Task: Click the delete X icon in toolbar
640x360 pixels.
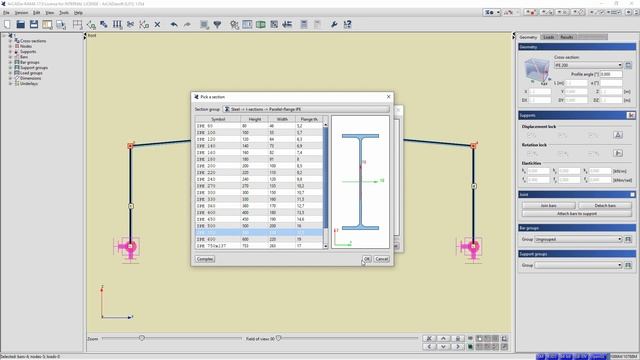Action: 157,24
